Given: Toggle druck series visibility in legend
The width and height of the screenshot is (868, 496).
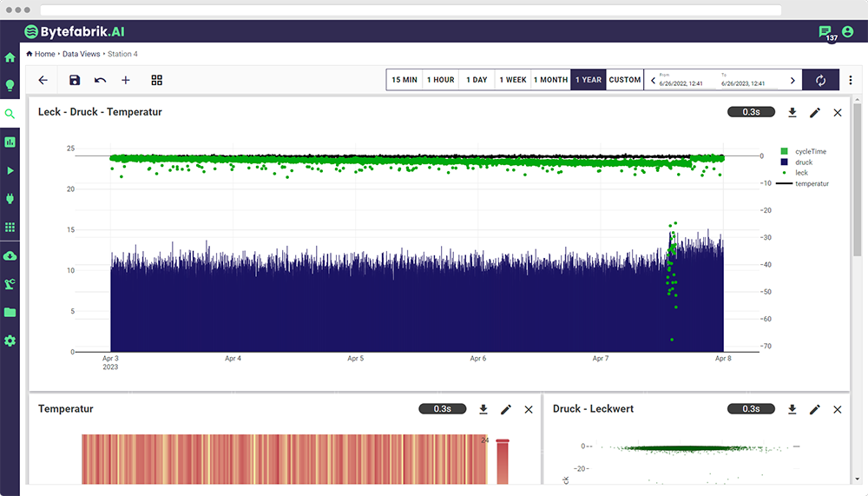Looking at the screenshot, I should [803, 162].
